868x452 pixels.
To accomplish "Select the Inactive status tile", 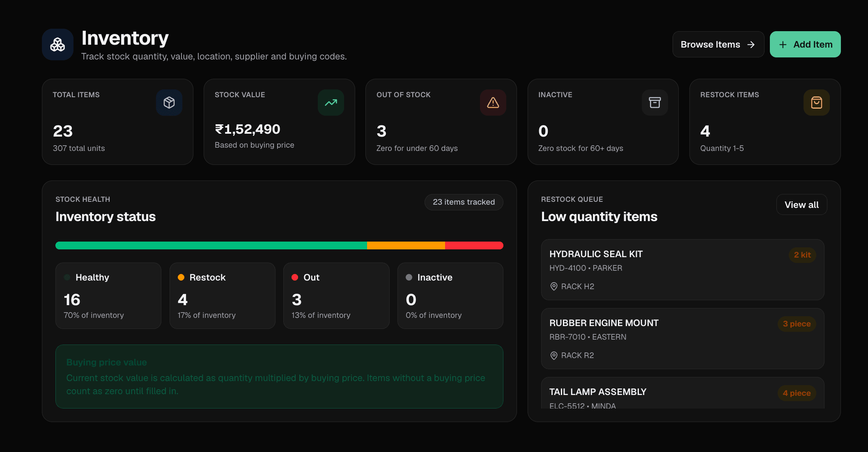I will 450,296.
